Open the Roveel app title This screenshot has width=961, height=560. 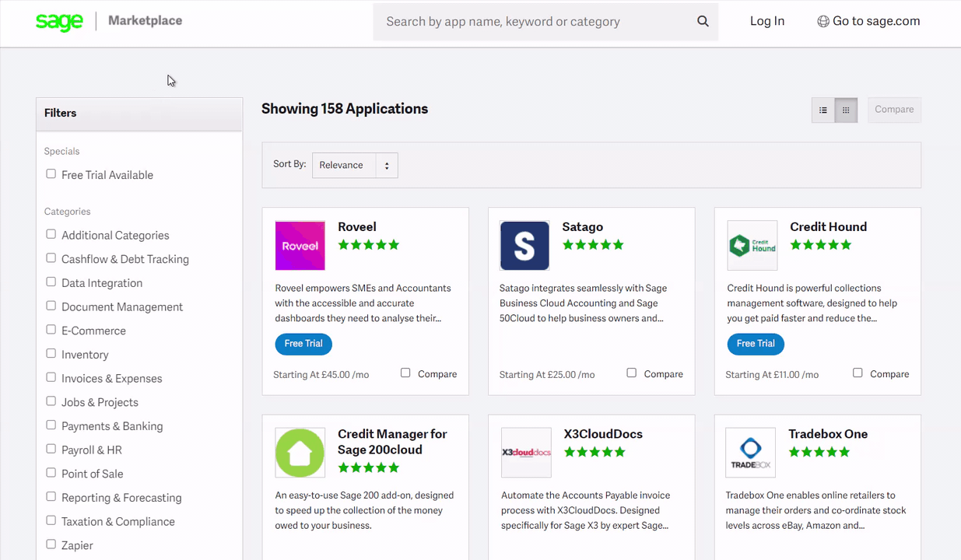pos(357,227)
